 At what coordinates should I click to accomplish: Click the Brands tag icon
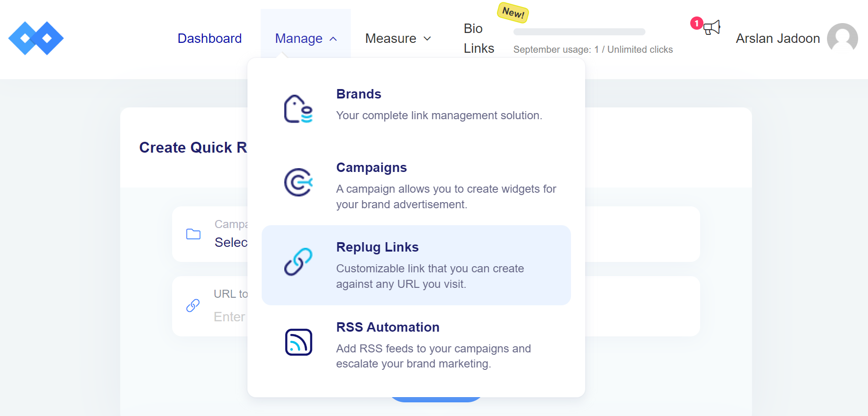[x=298, y=109]
